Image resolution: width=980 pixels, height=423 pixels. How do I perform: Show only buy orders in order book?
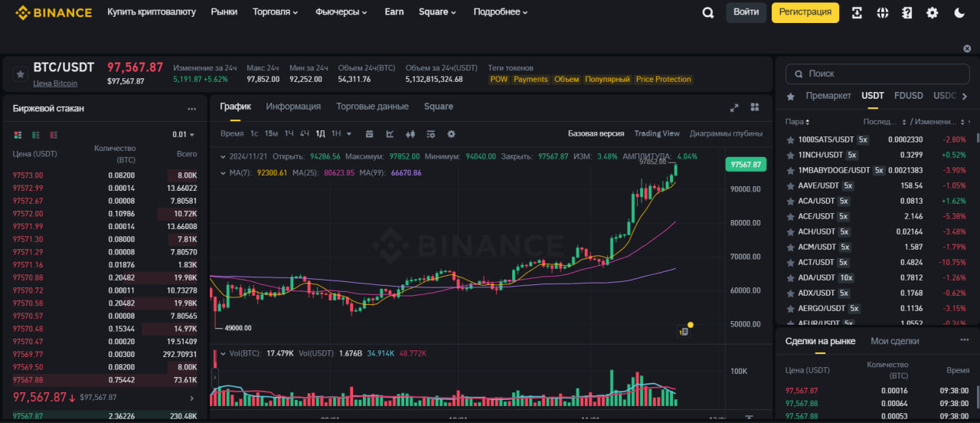(x=34, y=135)
